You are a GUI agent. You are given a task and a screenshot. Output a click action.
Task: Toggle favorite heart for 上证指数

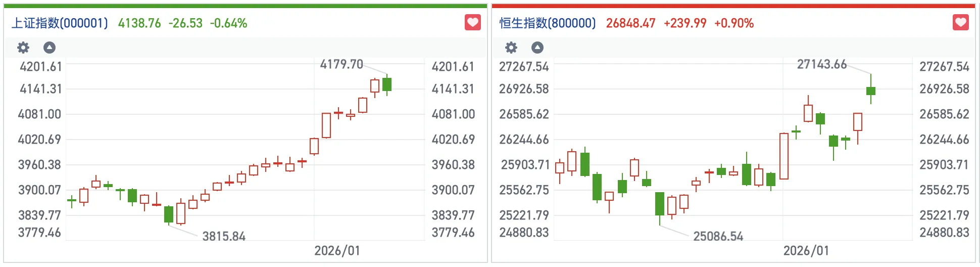click(x=472, y=23)
